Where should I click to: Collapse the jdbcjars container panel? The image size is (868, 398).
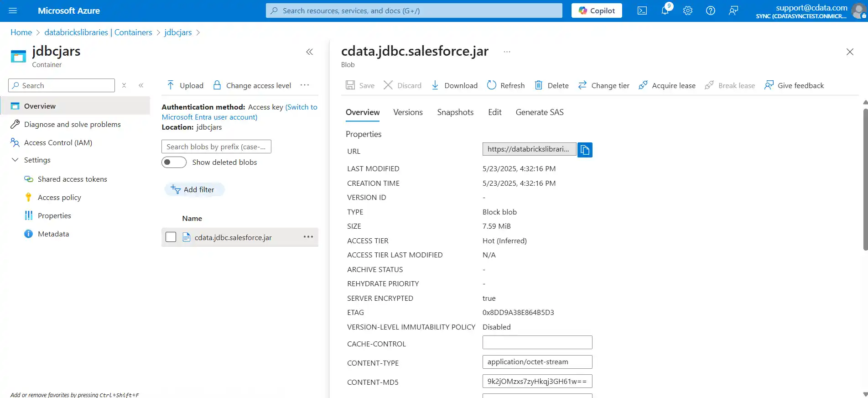point(309,52)
